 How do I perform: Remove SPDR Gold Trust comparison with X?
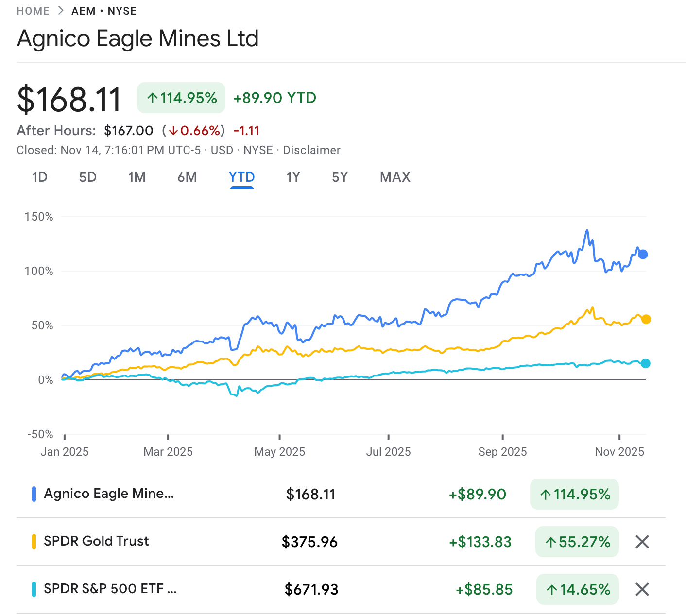point(642,542)
